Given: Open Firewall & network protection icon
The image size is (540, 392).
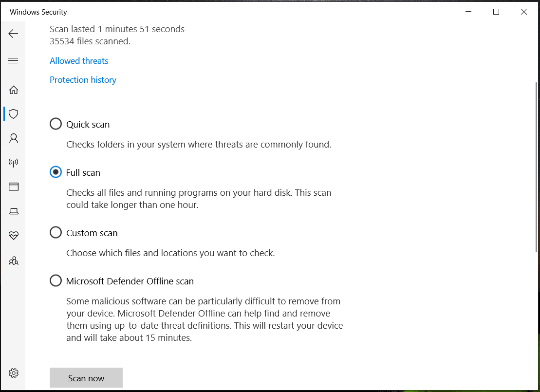Looking at the screenshot, I should [x=14, y=163].
